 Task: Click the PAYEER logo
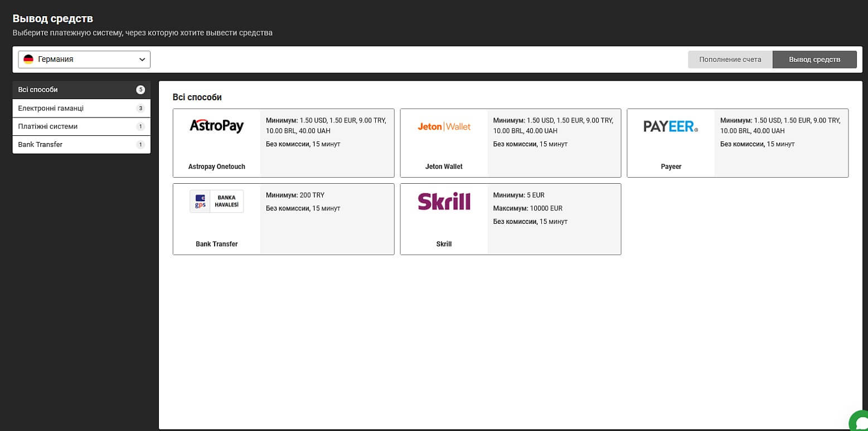pos(671,126)
